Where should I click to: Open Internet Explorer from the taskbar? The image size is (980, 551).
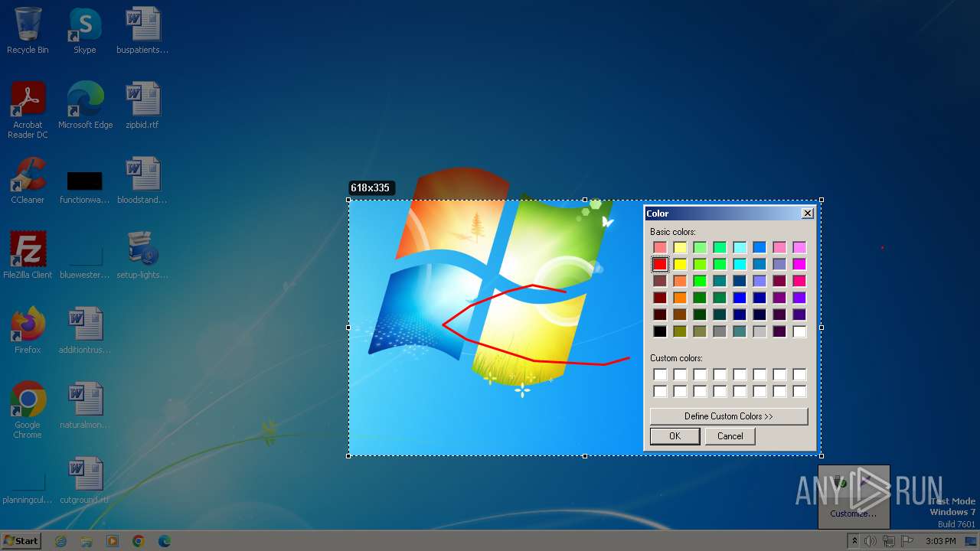[x=61, y=541]
